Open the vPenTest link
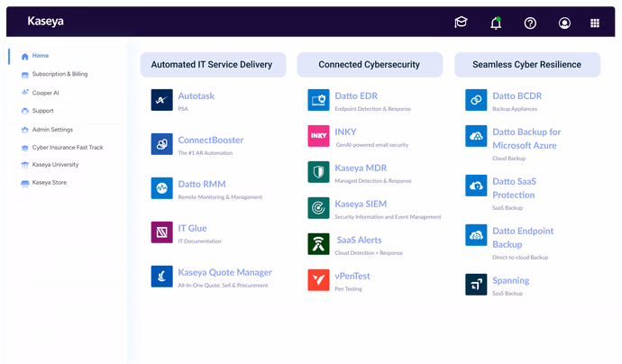Viewport: 622px width, 364px height. [x=352, y=276]
